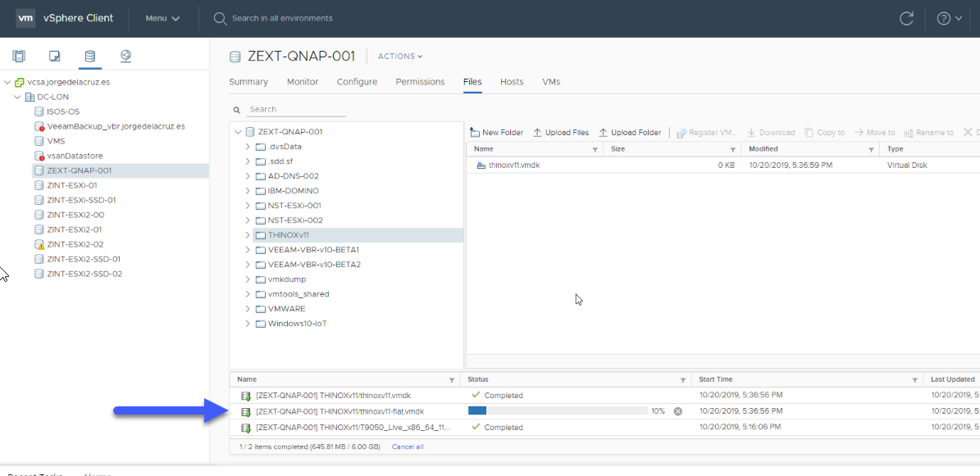Filter the file Name column

point(595,150)
